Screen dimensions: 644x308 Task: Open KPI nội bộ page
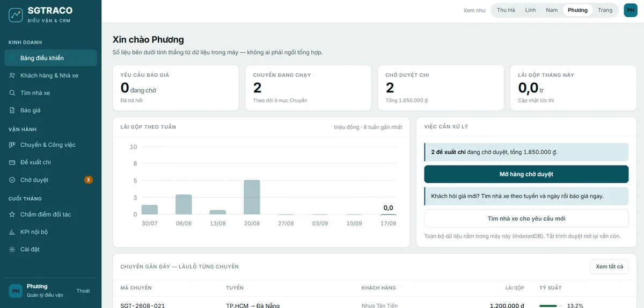[x=50, y=232]
